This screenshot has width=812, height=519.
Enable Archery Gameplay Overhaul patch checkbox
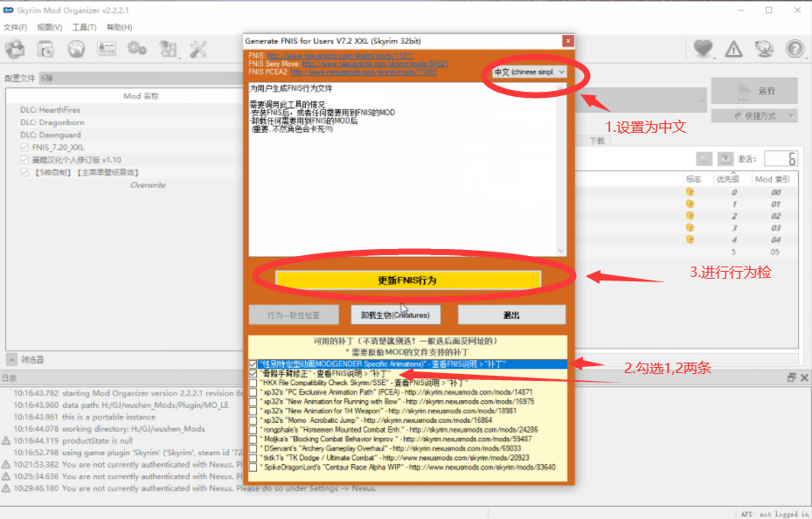[x=253, y=448]
